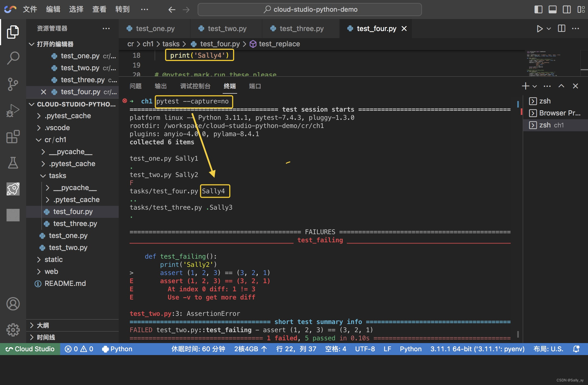
Task: Open the Extensions view icon
Action: (13, 136)
